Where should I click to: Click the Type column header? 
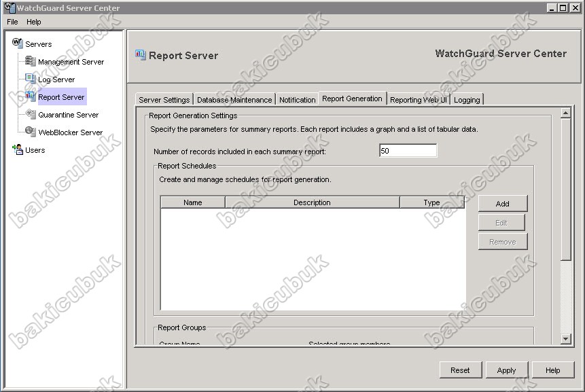pos(431,202)
